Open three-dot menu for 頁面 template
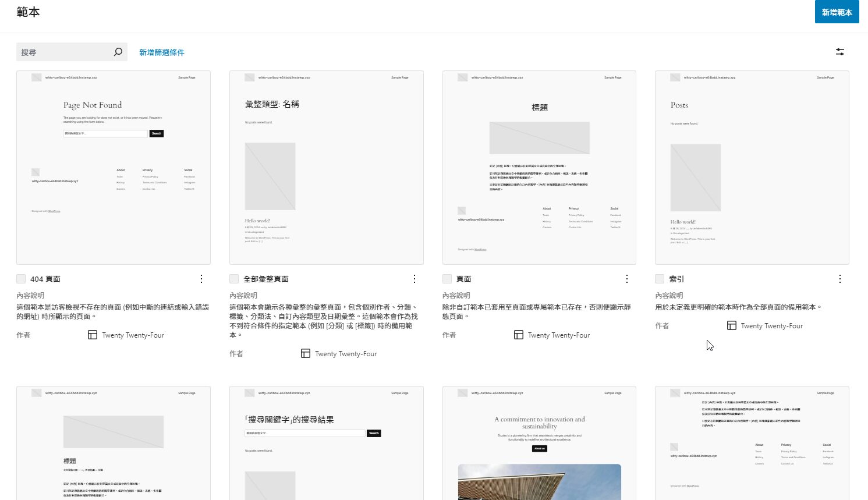Image resolution: width=868 pixels, height=500 pixels. click(x=627, y=279)
